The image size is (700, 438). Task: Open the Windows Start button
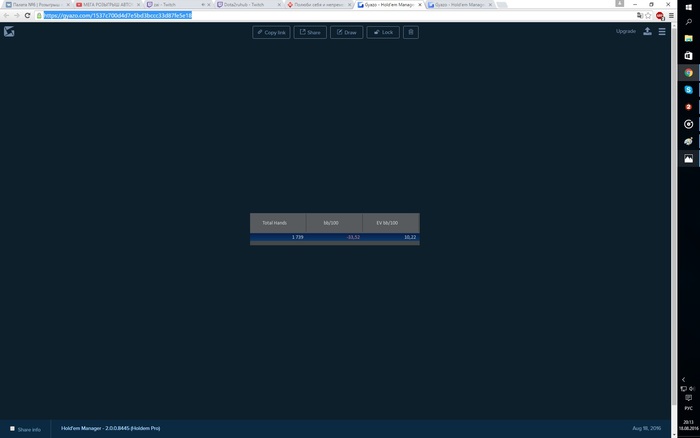(688, 7)
